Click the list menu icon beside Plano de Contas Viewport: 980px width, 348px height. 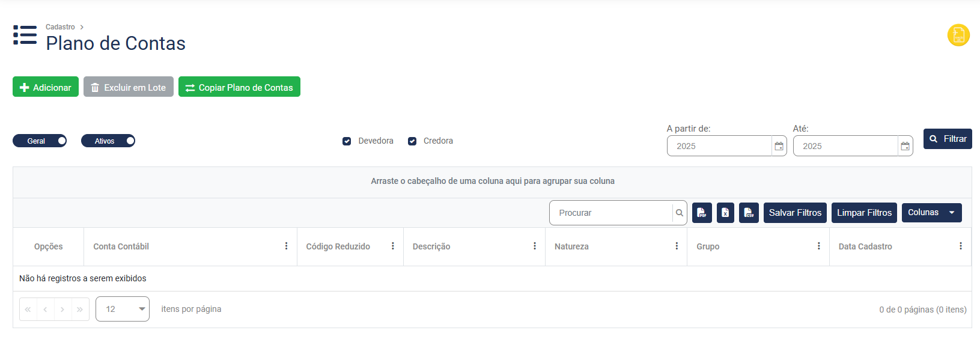tap(25, 35)
